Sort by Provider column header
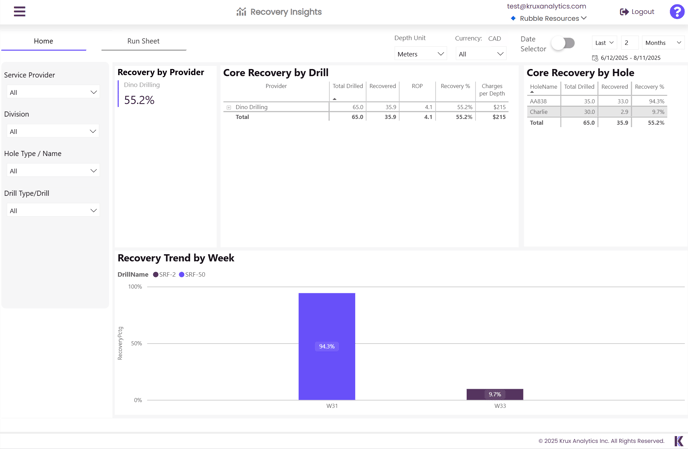This screenshot has width=688, height=449. 276,86
